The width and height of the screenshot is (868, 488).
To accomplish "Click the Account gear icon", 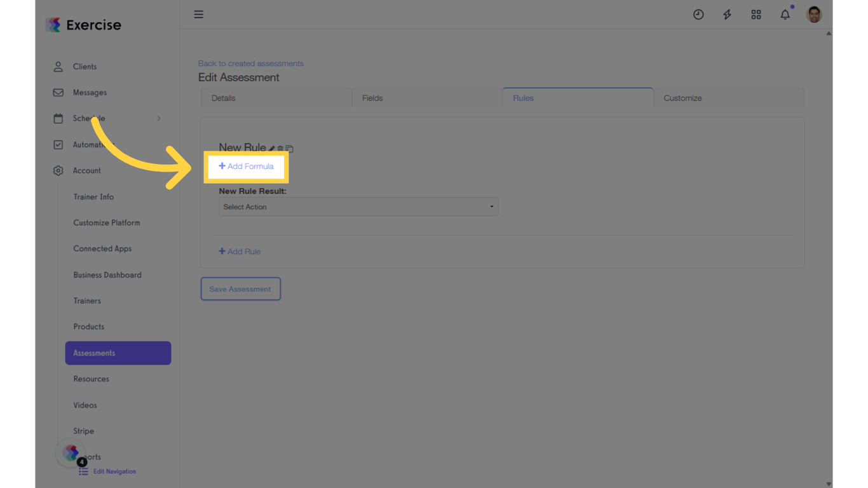I will (57, 170).
